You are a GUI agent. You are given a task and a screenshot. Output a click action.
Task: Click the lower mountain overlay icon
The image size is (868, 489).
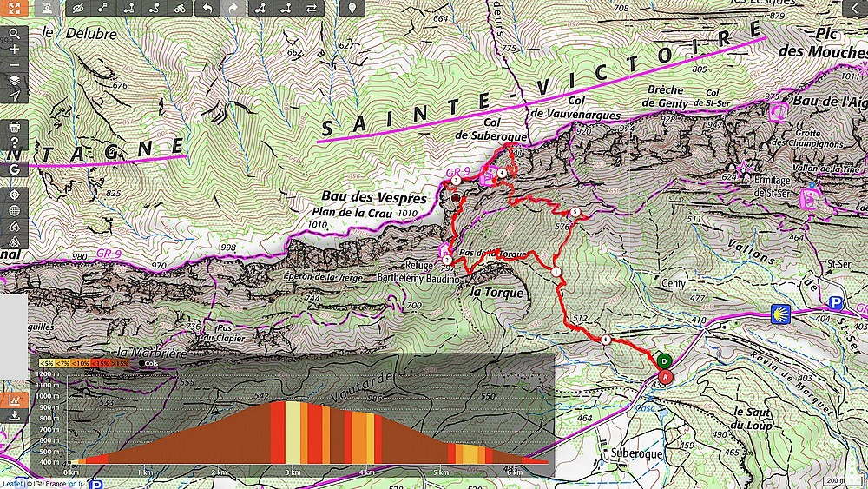(14, 241)
